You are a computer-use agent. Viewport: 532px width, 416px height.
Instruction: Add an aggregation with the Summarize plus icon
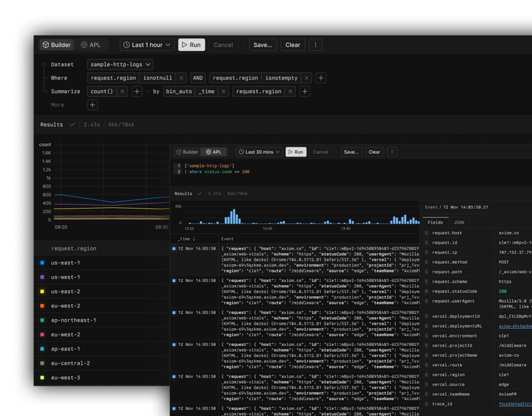136,91
